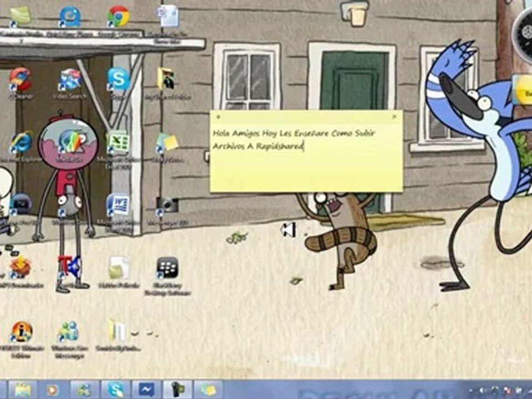Open the camcorder app in the taskbar
The image size is (532, 399).
point(177,390)
